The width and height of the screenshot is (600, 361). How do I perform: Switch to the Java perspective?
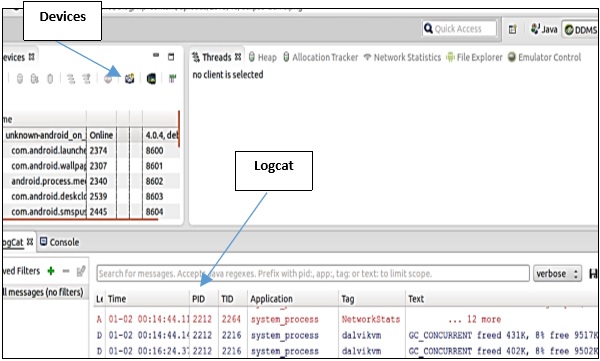point(544,29)
